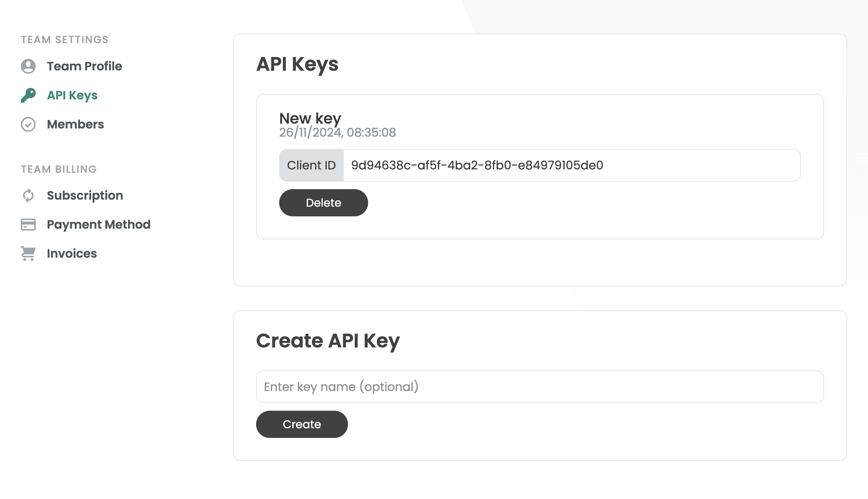Navigate to Payment Method
The width and height of the screenshot is (868, 499).
tap(99, 225)
